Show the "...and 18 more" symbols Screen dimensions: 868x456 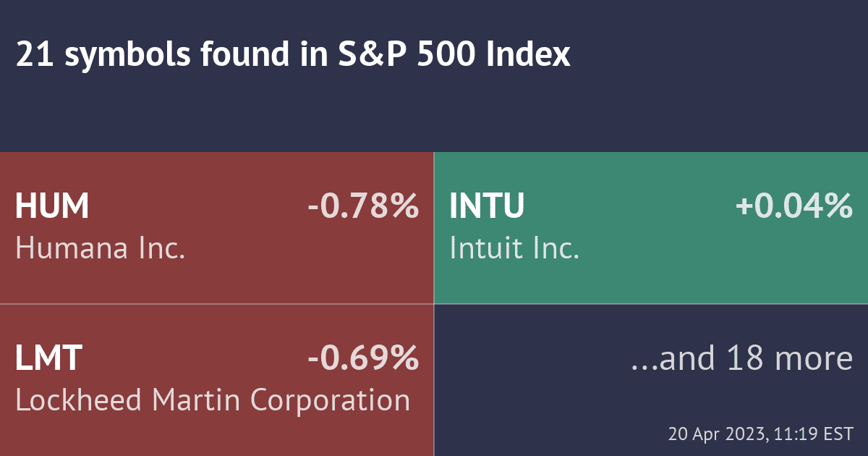pos(741,358)
